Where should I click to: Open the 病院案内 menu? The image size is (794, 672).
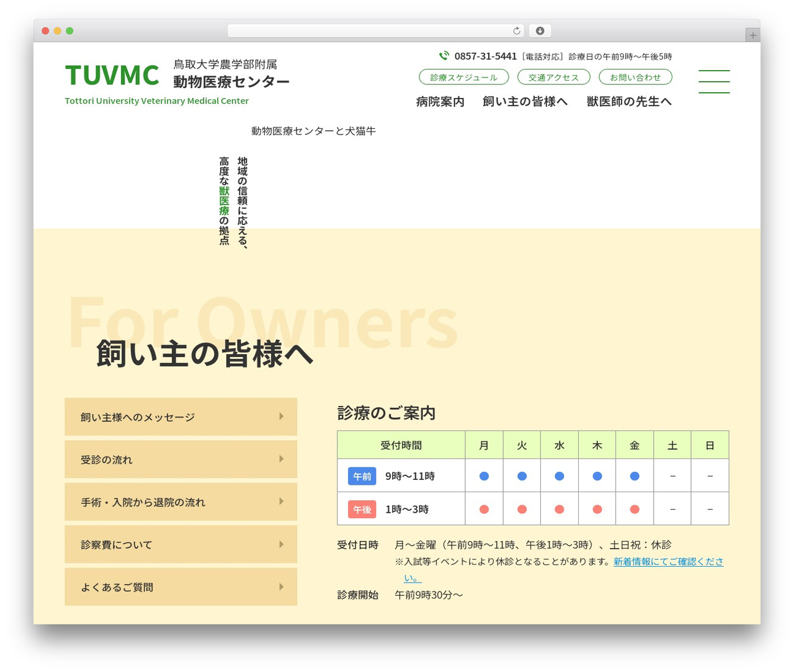click(440, 102)
